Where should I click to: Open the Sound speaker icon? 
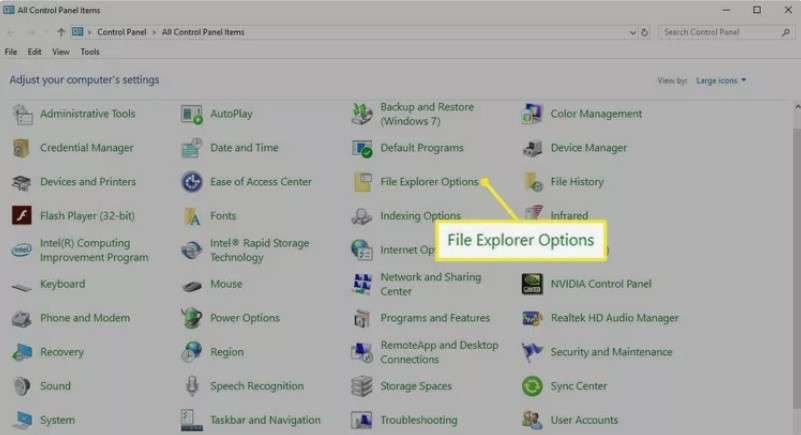[22, 386]
